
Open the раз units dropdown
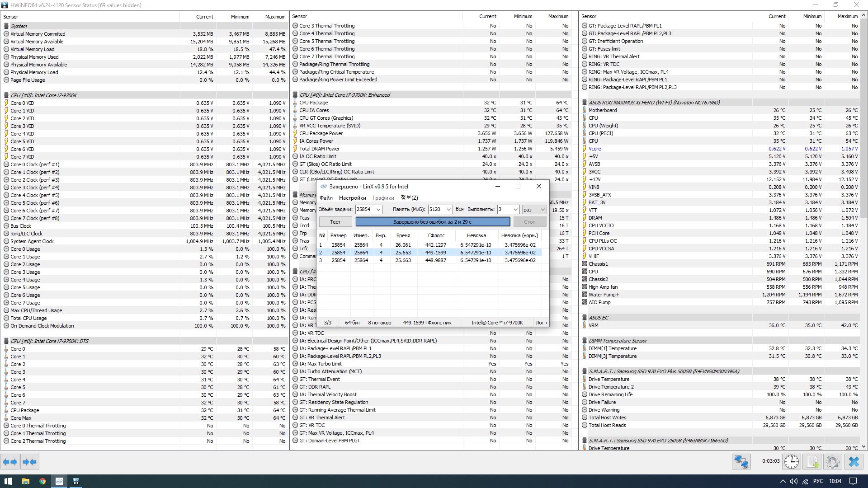[542, 210]
